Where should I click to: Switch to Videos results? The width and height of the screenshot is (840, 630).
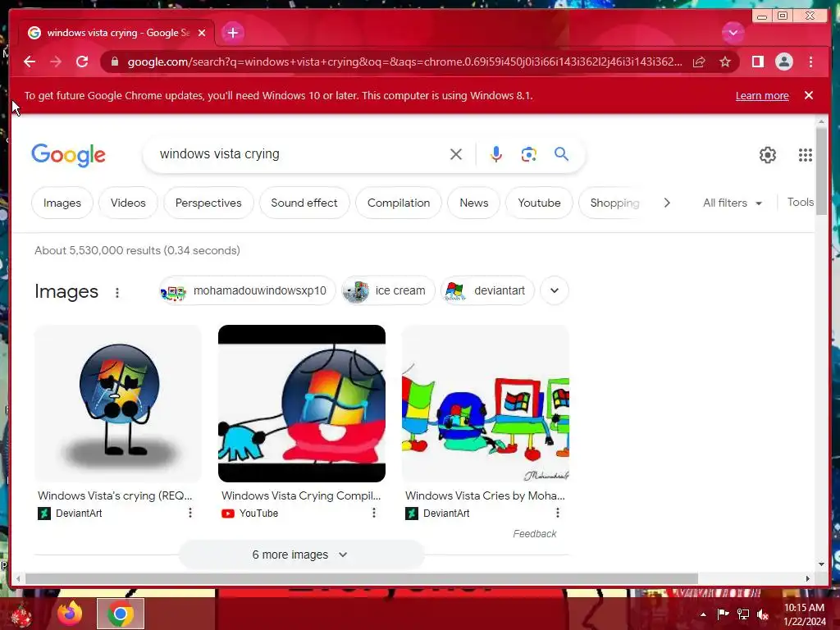click(128, 203)
